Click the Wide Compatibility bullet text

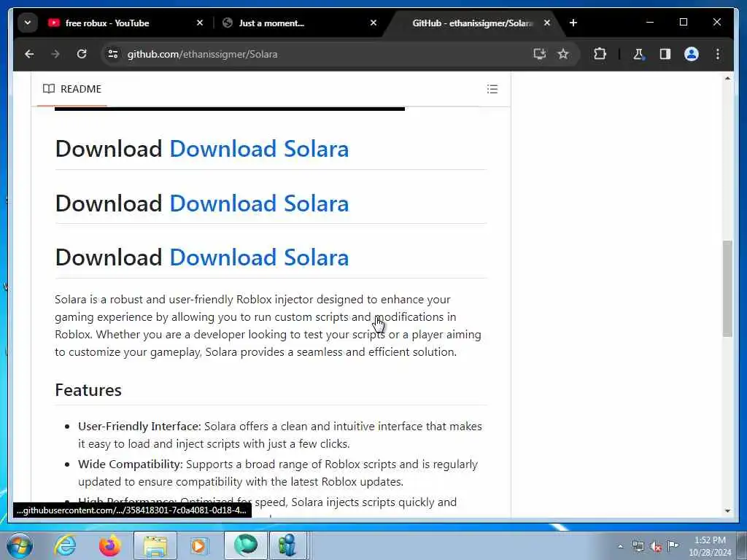(278, 472)
